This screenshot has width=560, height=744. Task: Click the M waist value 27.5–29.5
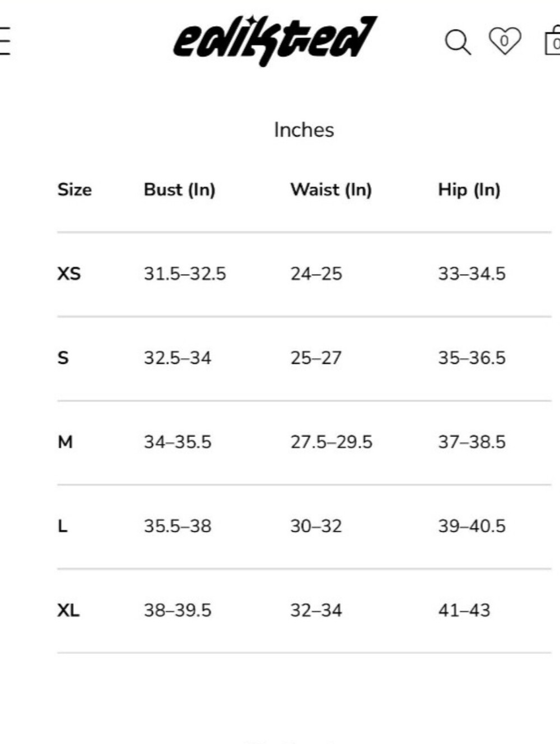click(331, 442)
